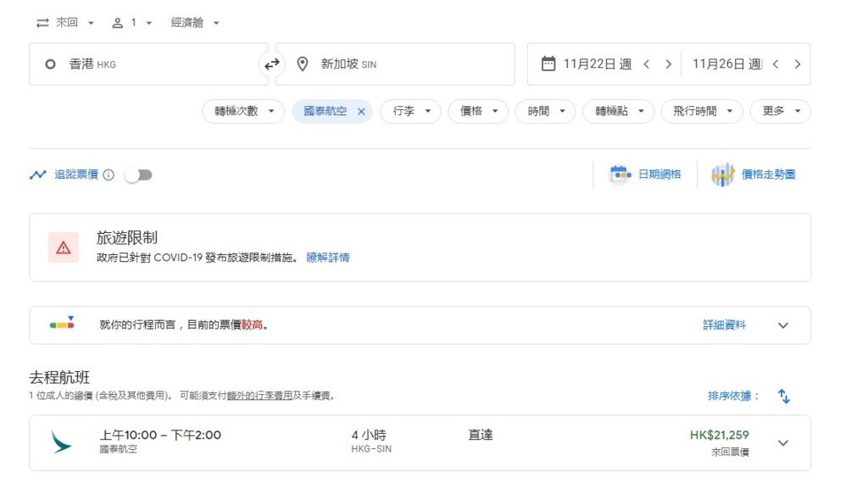The image size is (868, 488).
Task: Open the 來回 trip type dropdown
Action: click(x=64, y=23)
